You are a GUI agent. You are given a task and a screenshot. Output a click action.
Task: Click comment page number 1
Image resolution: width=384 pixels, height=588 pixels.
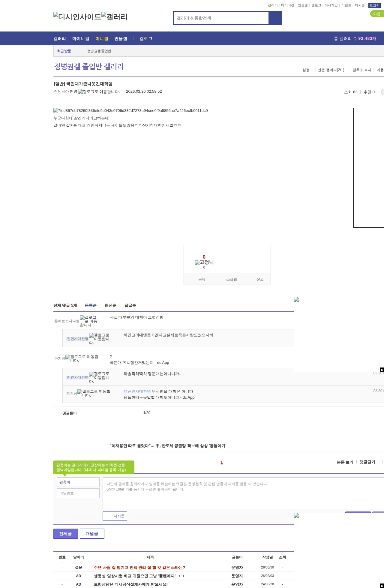[x=222, y=463]
